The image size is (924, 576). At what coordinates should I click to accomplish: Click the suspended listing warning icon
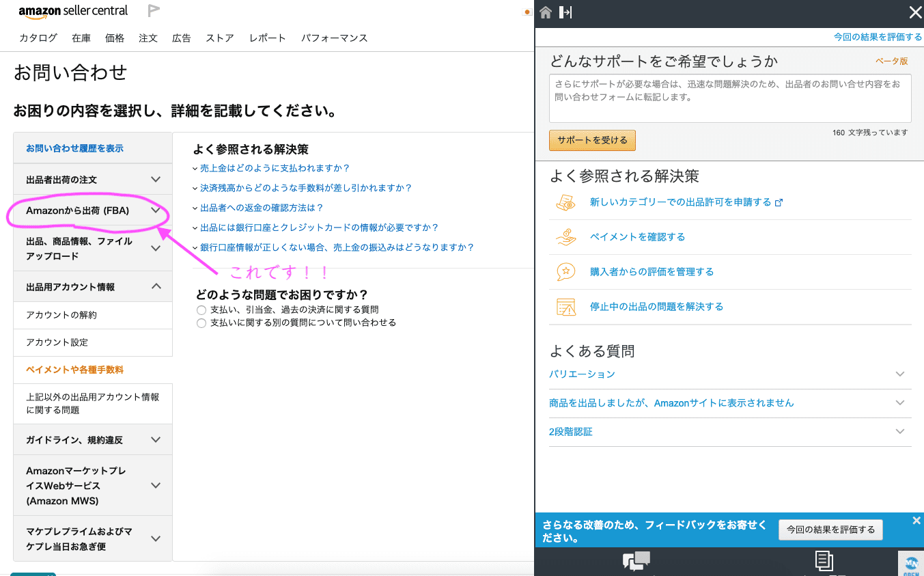566,307
